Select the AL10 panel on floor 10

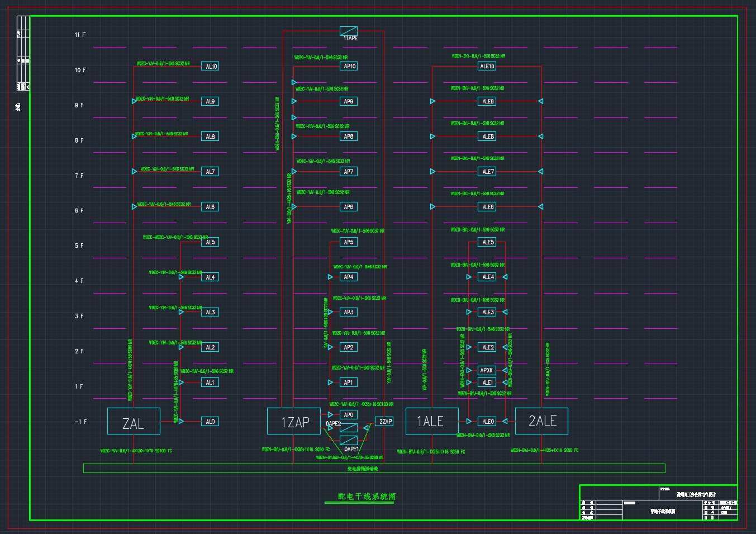click(x=210, y=66)
